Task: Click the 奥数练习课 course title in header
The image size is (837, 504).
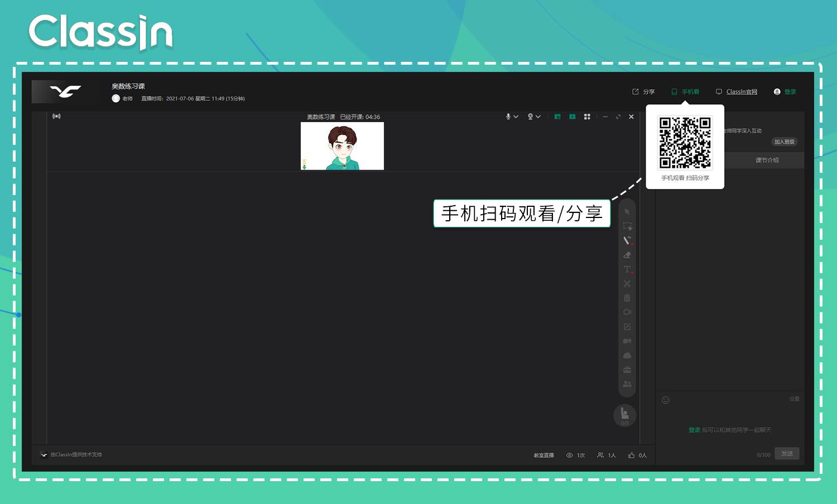Action: click(x=128, y=86)
